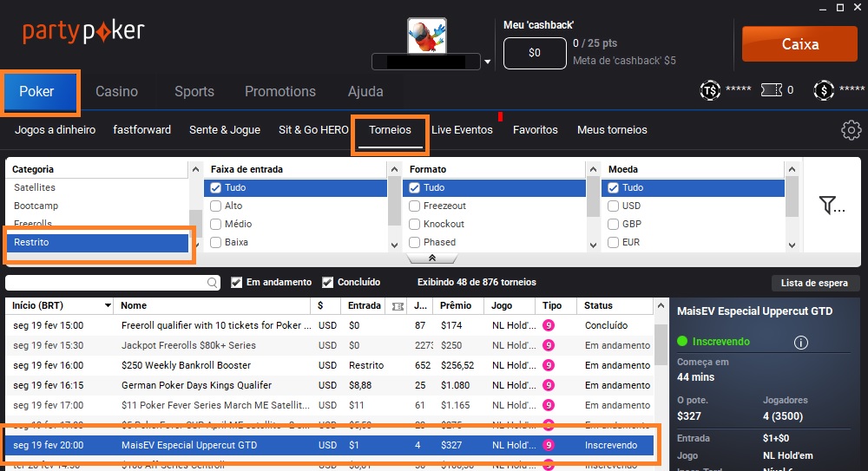Image resolution: width=868 pixels, height=471 pixels.
Task: Check the Freezeout format checkbox
Action: [x=415, y=206]
